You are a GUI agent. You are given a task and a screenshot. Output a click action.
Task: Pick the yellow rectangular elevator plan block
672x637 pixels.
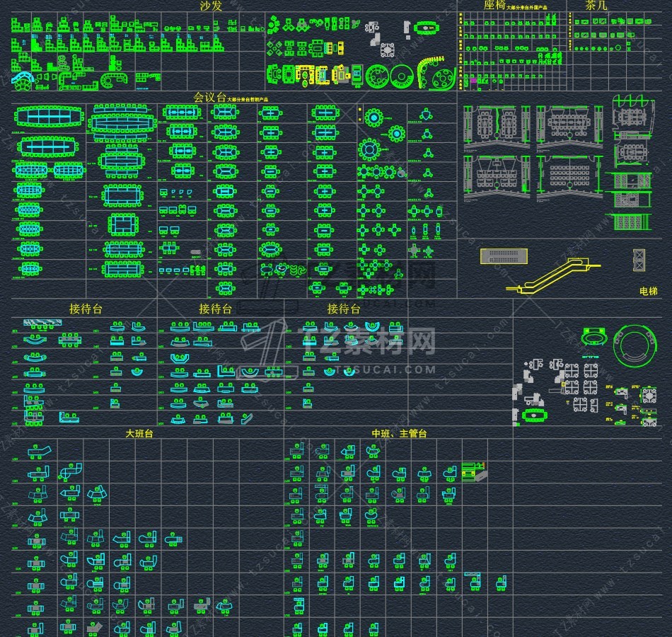click(504, 256)
